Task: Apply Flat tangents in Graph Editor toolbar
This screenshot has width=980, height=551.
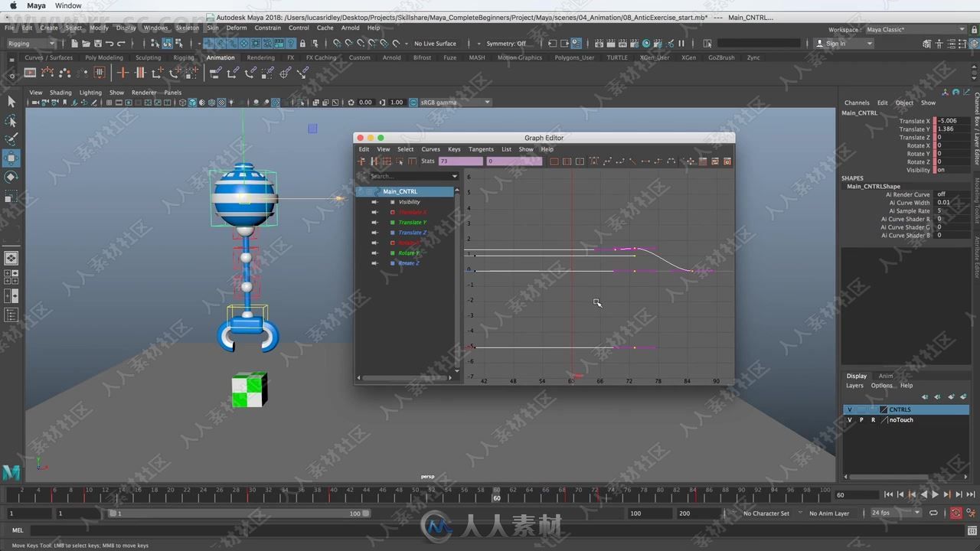Action: pyautogui.click(x=645, y=161)
